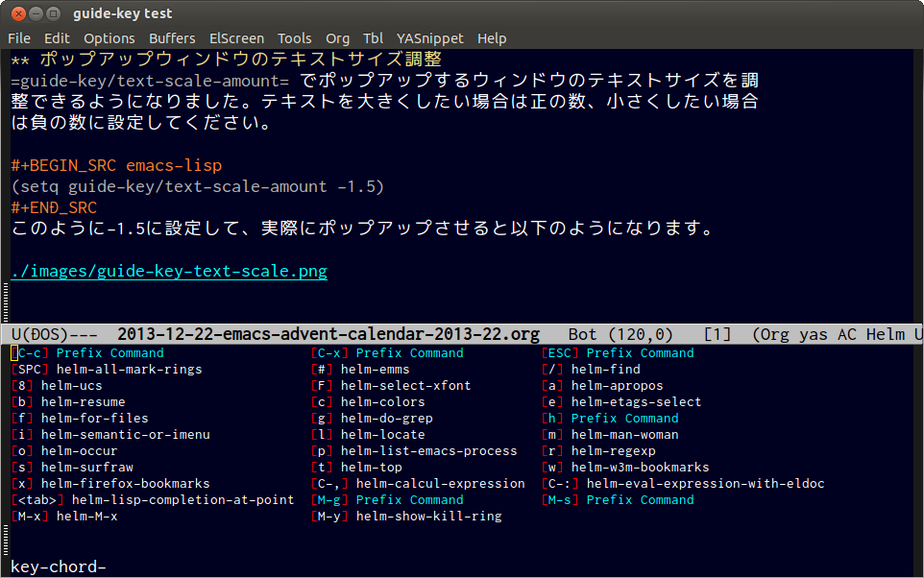924x578 pixels.
Task: Click the helm-select-xfont entry
Action: coord(391,386)
